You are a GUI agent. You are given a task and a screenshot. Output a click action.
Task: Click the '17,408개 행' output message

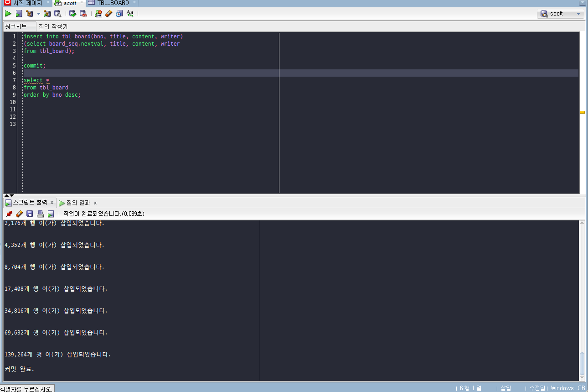[x=56, y=289]
